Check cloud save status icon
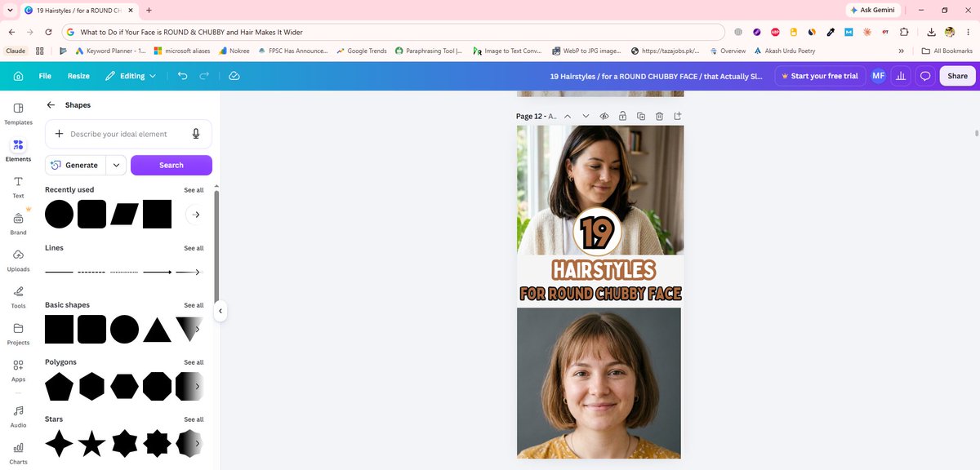This screenshot has height=470, width=980. 234,76
